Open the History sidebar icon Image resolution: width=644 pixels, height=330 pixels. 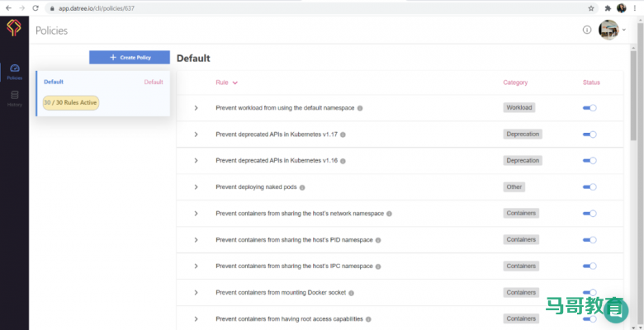(x=14, y=98)
